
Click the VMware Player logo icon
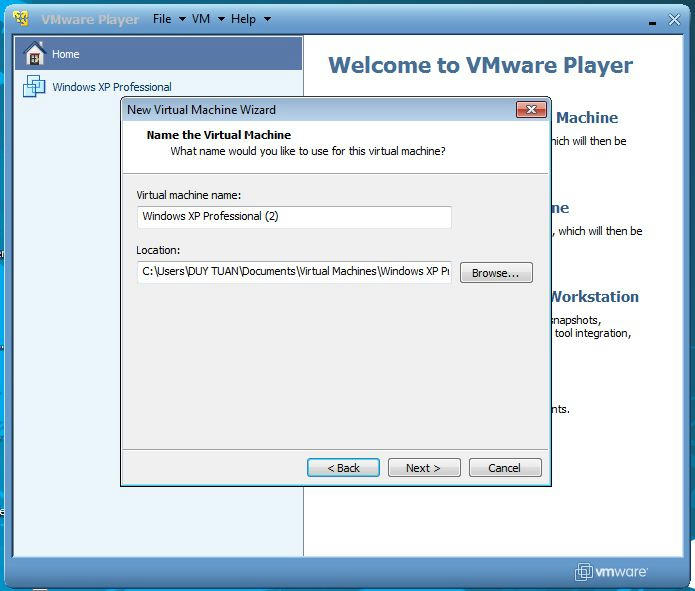click(x=21, y=19)
